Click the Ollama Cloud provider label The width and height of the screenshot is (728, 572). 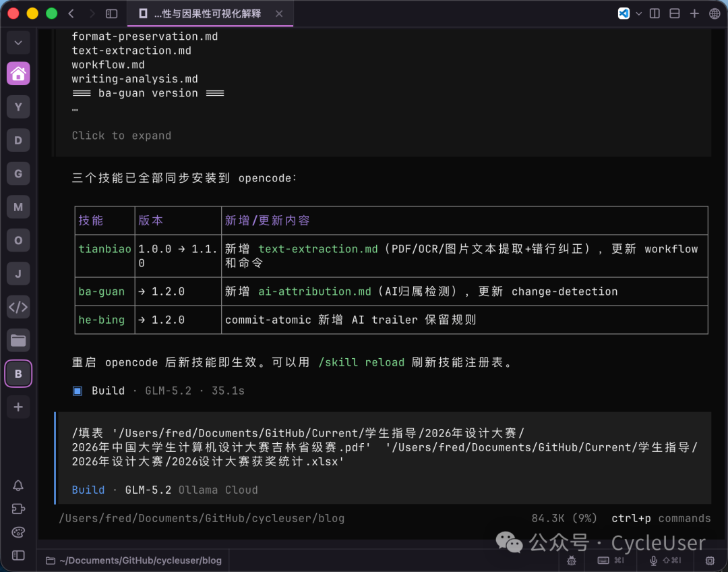[x=218, y=490]
